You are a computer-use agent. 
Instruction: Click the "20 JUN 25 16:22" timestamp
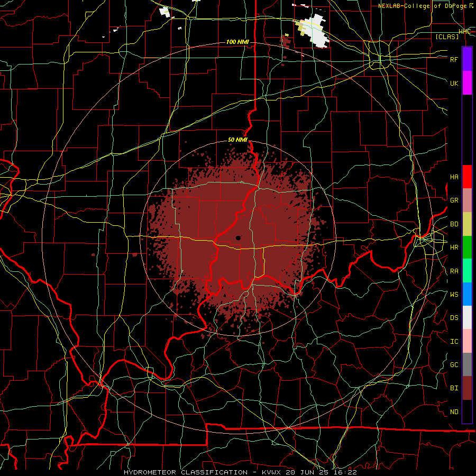pyautogui.click(x=321, y=472)
